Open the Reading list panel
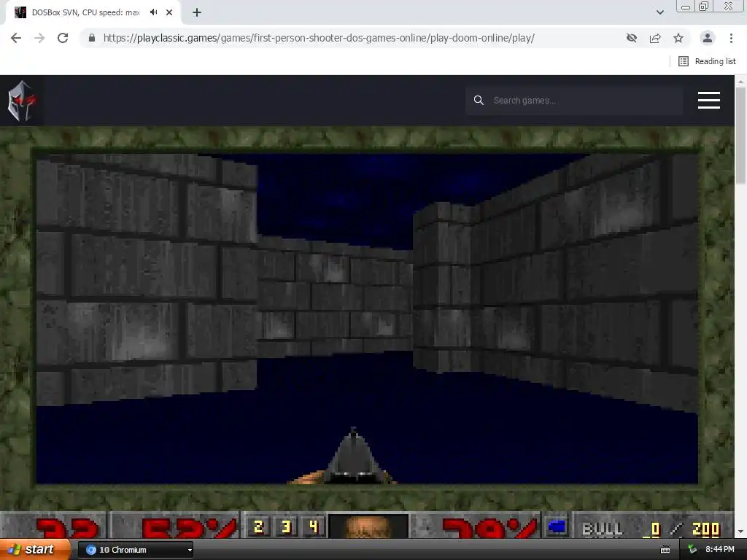The image size is (747, 560). [707, 61]
